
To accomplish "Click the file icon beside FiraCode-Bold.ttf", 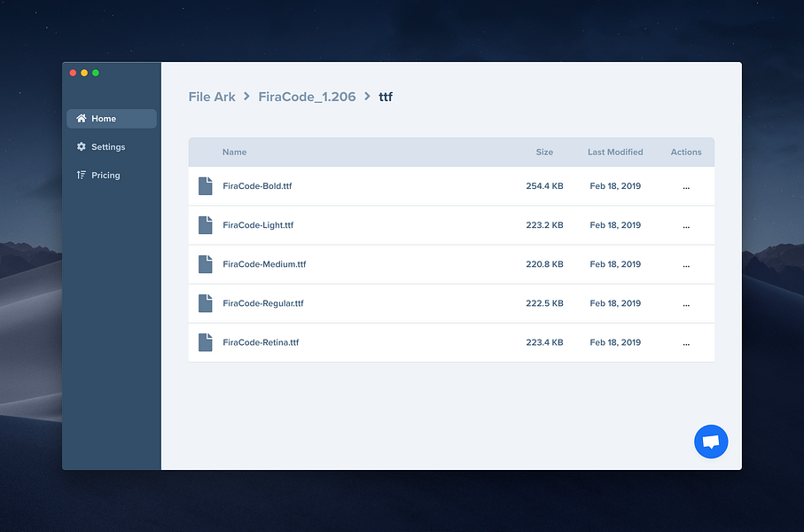I will pos(205,186).
